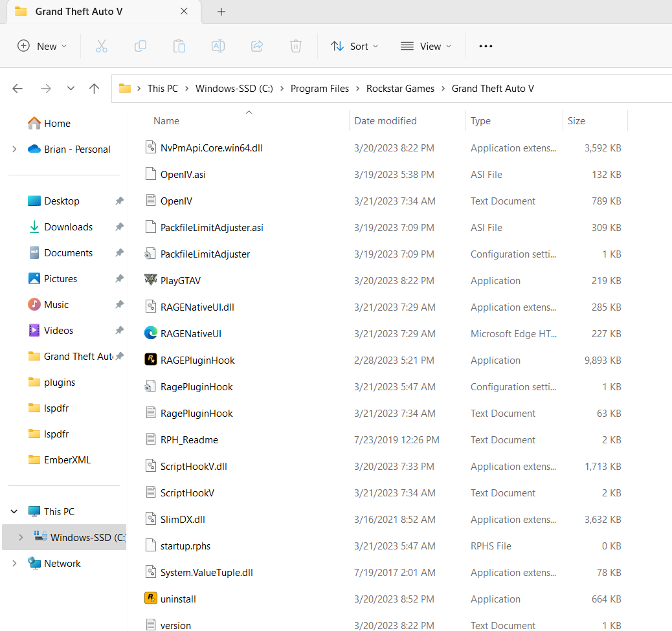This screenshot has width=672, height=631.
Task: Click the Share icon in toolbar
Action: coord(257,46)
